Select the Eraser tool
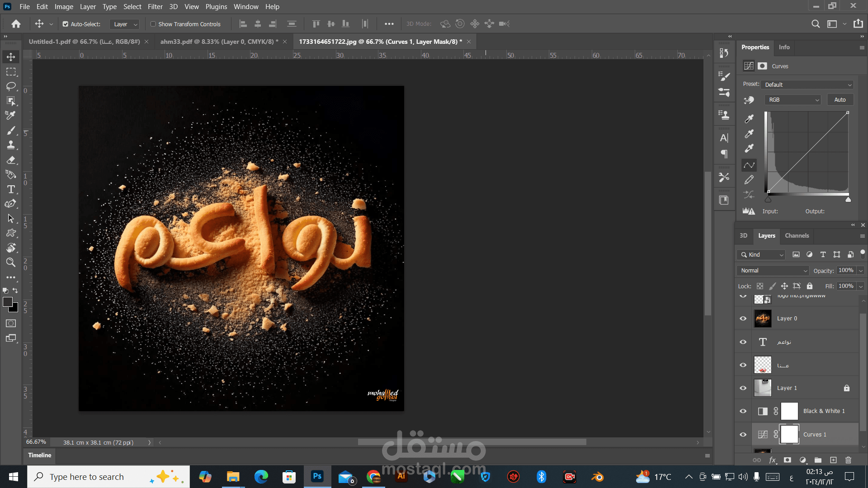This screenshot has height=488, width=868. [x=11, y=160]
